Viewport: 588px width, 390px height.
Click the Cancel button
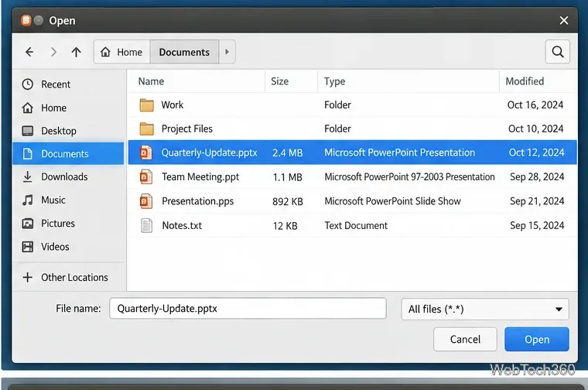[x=465, y=340]
